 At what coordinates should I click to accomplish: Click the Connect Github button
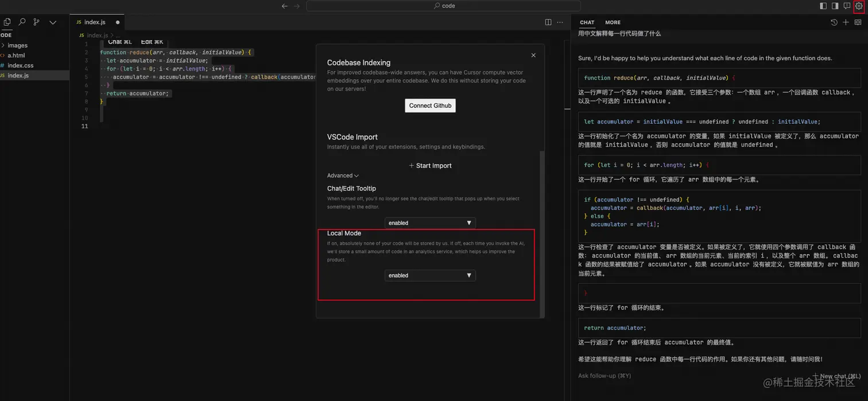pos(430,106)
